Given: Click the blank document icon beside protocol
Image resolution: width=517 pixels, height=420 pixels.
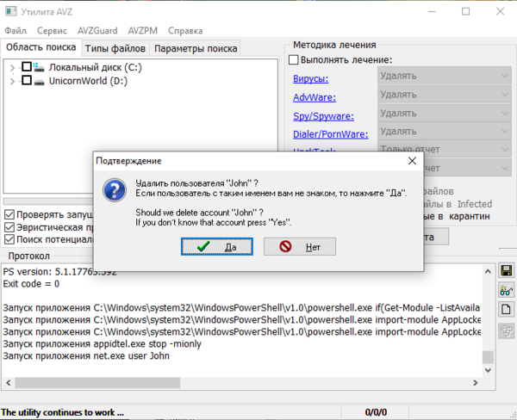Looking at the screenshot, I should point(506,310).
